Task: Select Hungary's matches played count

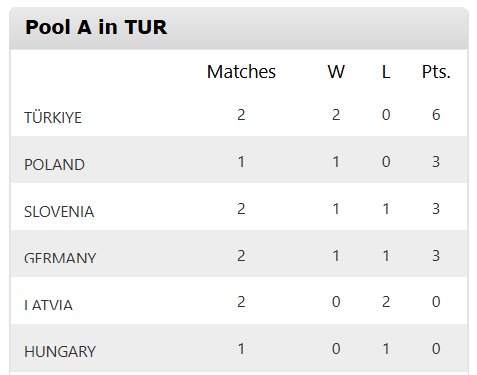Action: pyautogui.click(x=241, y=349)
